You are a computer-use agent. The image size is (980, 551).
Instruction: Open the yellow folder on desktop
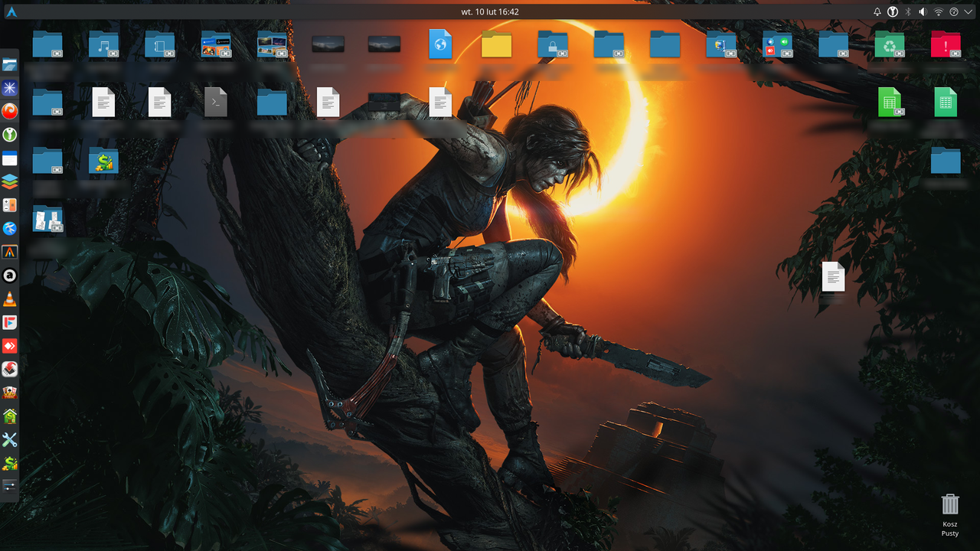coord(496,44)
